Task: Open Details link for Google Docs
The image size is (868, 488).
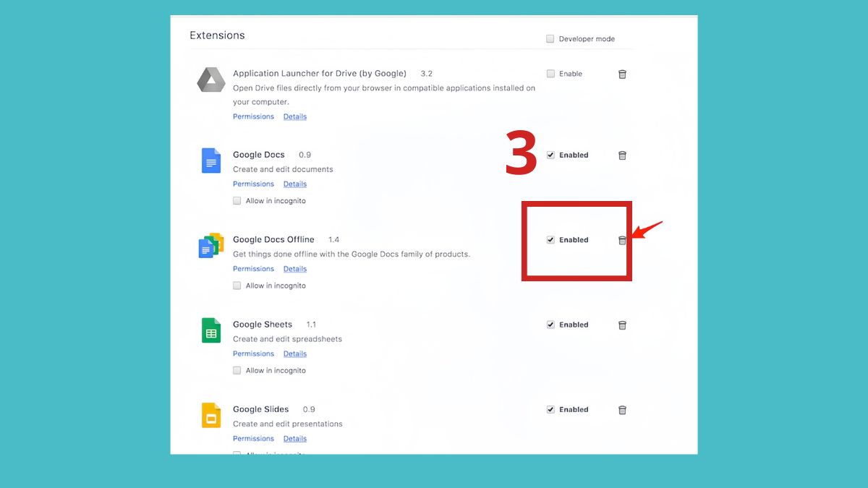Action: tap(295, 184)
